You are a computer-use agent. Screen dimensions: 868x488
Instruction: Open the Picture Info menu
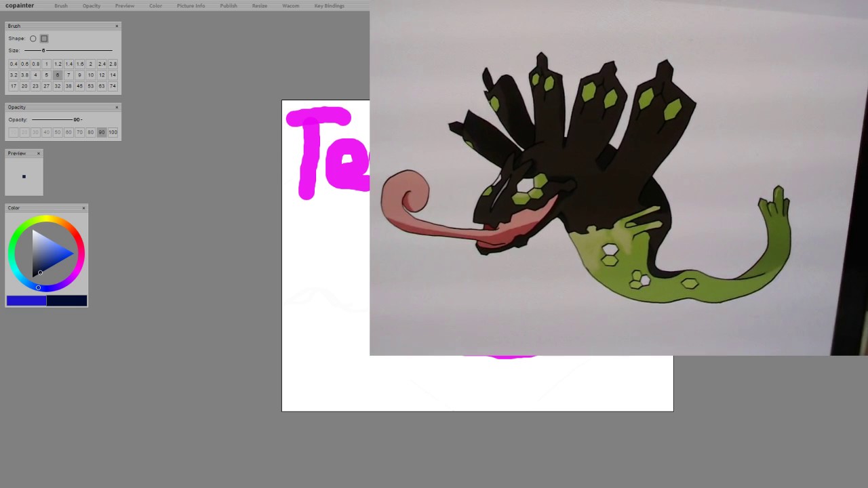click(191, 5)
